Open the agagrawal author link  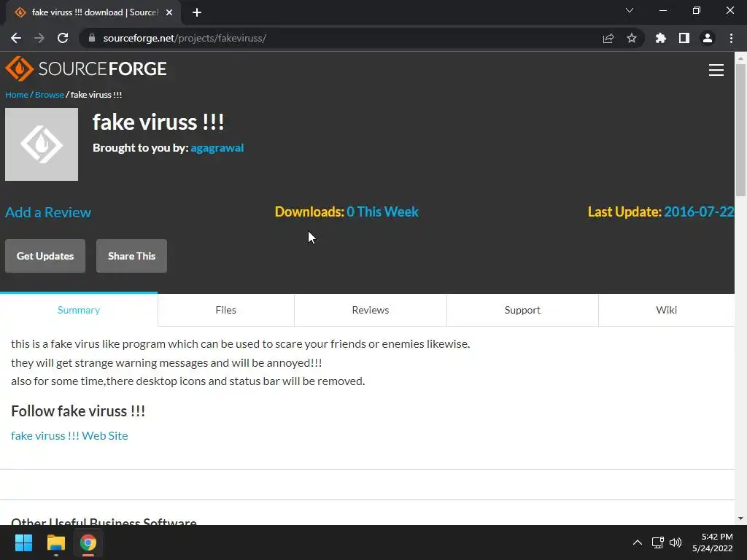click(217, 147)
